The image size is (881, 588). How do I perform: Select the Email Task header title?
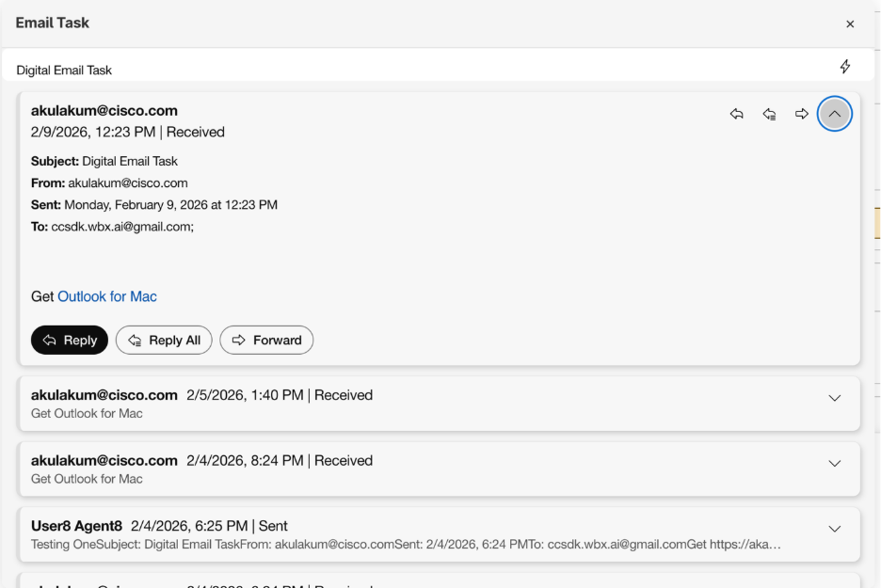tap(52, 23)
